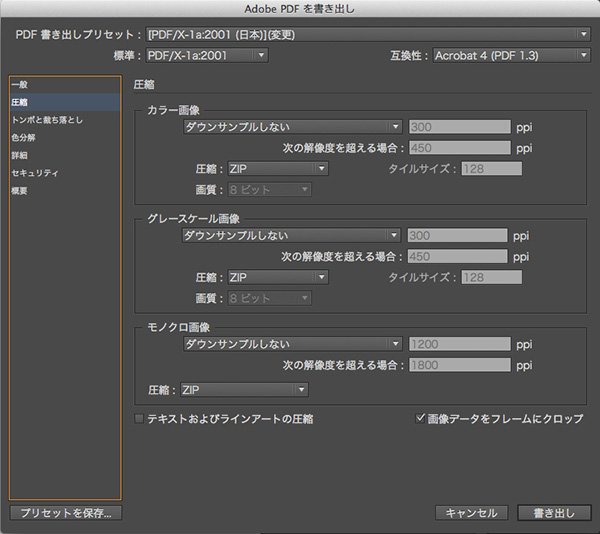Open the グレースケール画像 圧縮 ZIP dropdown
This screenshot has width=600, height=534.
pos(278,277)
